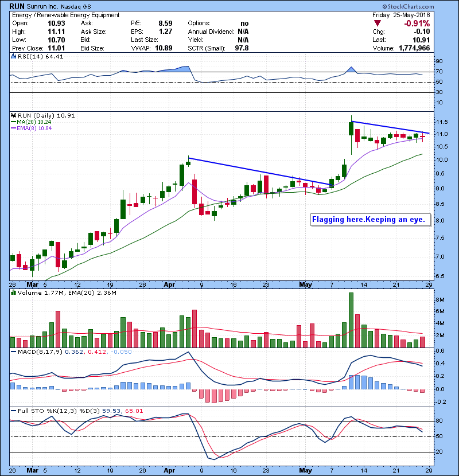Click the 'Apr' label on the price chart axis
The height and width of the screenshot is (476, 459).
point(169,285)
